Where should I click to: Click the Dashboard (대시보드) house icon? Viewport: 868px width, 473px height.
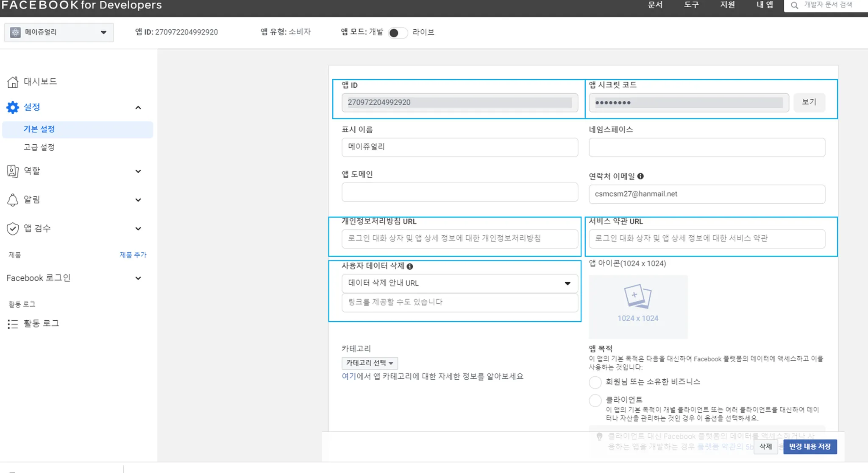[13, 82]
